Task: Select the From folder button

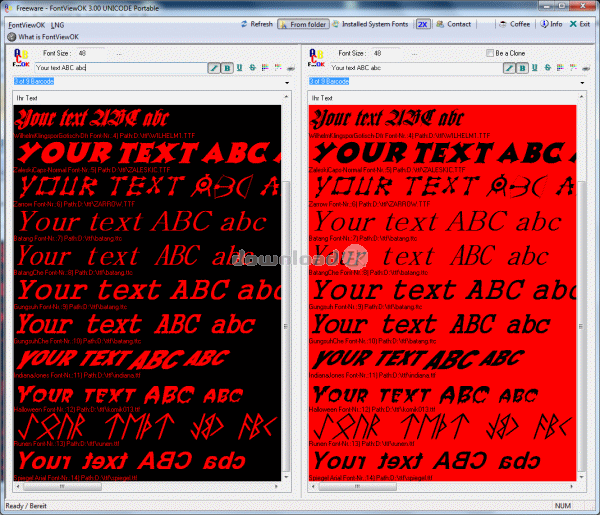Action: 303,24
